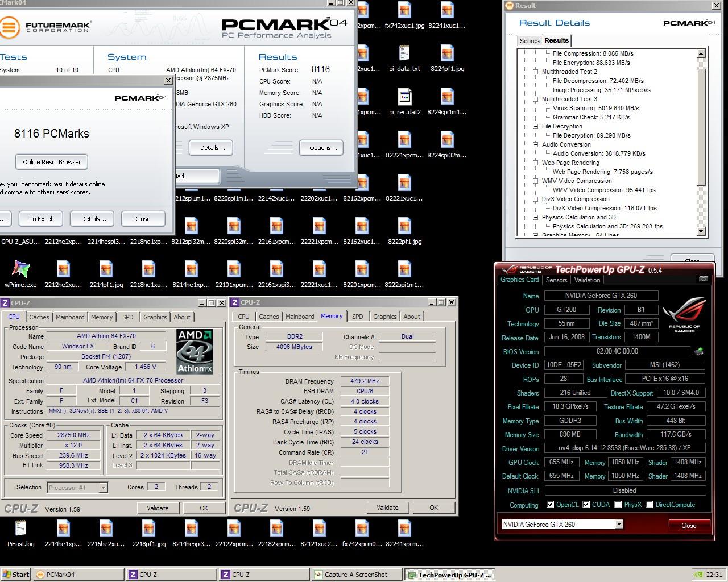Image resolution: width=728 pixels, height=582 pixels.
Task: Collapse the File Decryption tree node
Action: coord(535,126)
